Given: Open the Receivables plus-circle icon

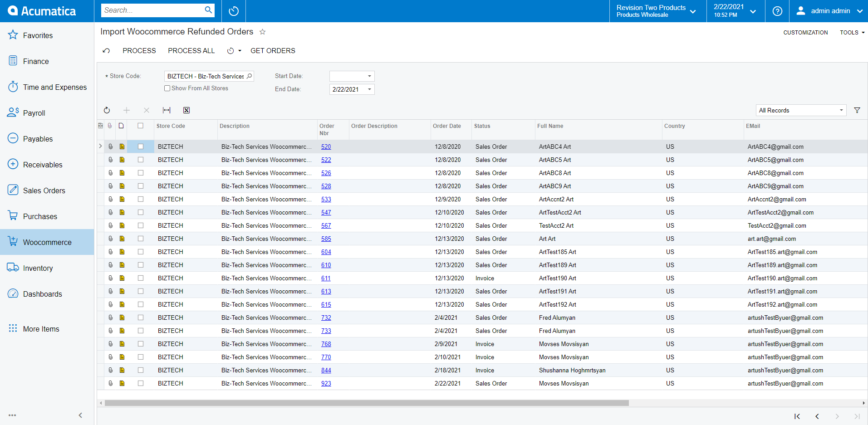Looking at the screenshot, I should tap(13, 164).
